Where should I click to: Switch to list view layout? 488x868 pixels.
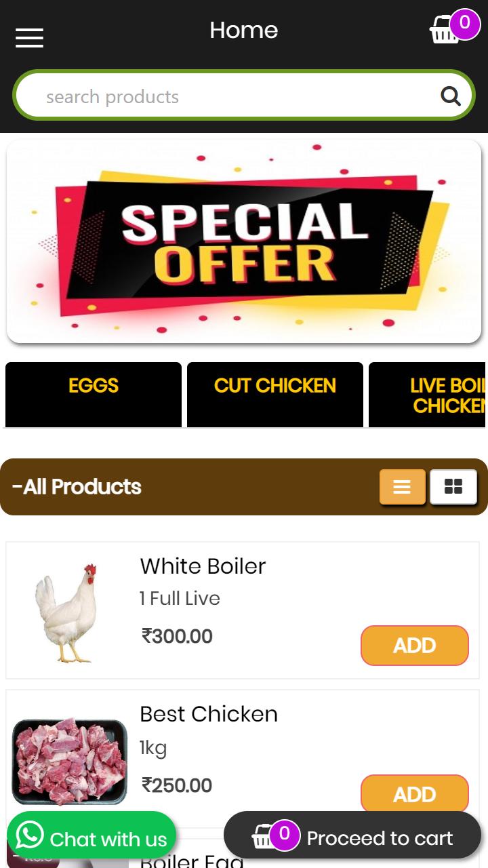(x=402, y=487)
